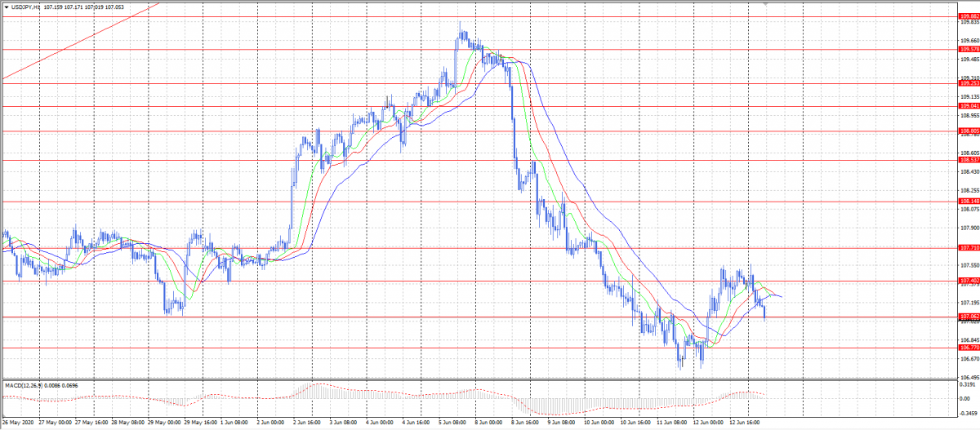
Task: Click the 28 May 08:00 time label
Action: [x=128, y=423]
